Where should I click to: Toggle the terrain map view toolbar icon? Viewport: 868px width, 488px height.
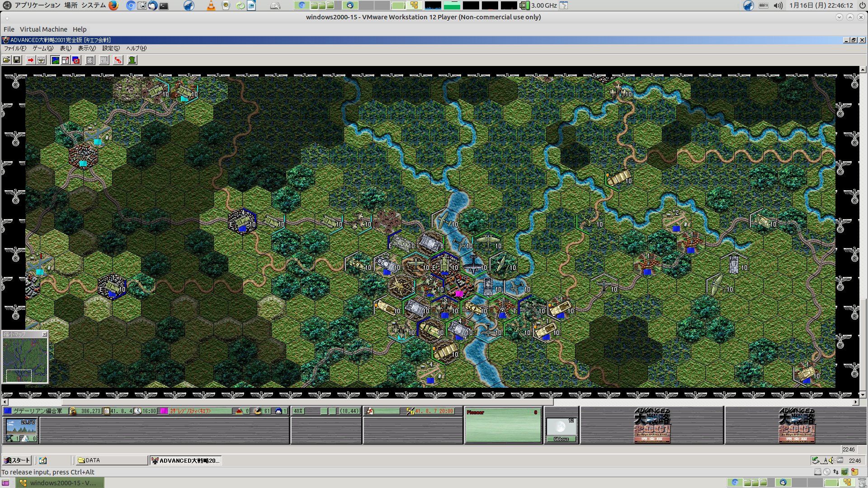(55, 60)
